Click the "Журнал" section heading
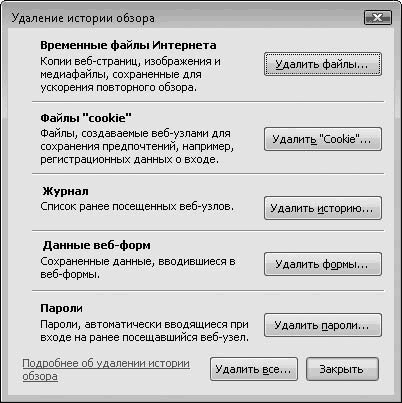The image size is (402, 403). coord(65,191)
